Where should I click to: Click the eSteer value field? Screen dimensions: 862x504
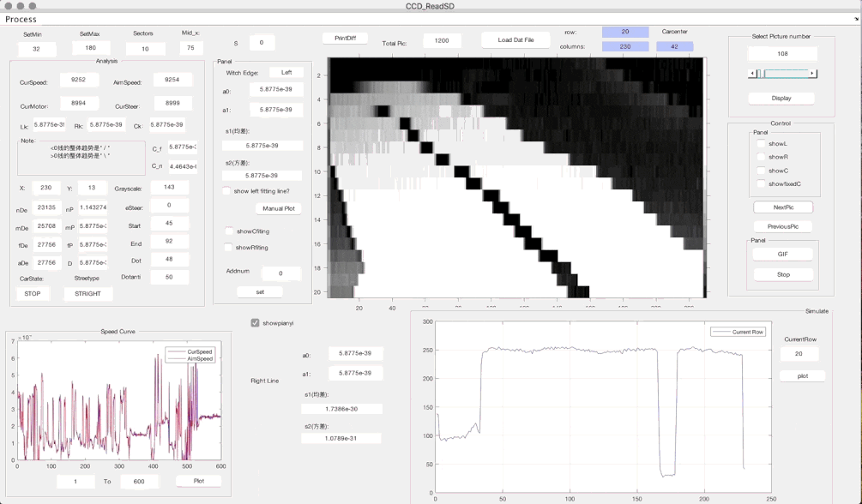[169, 205]
